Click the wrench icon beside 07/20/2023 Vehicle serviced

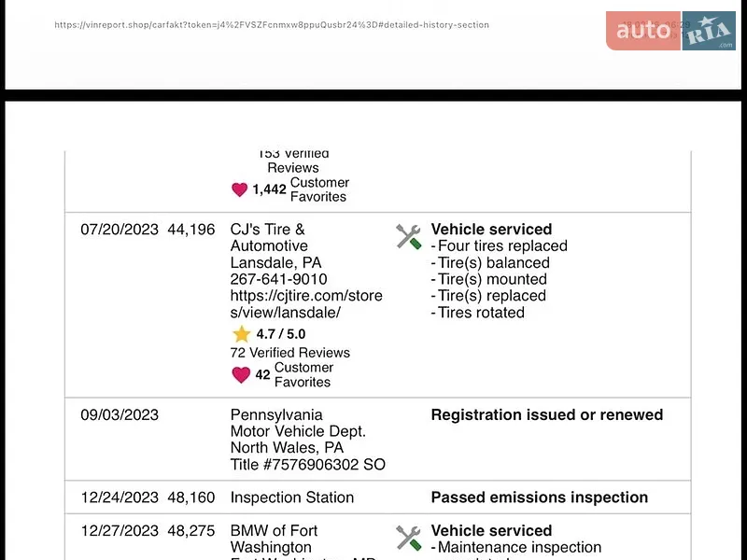pos(409,237)
